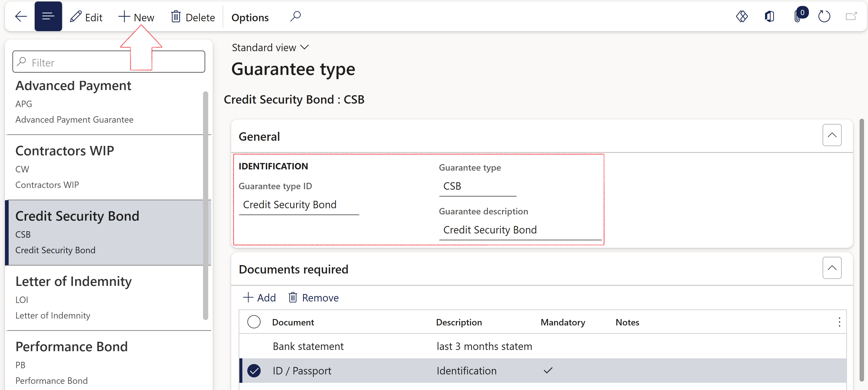Screen dimensions: 868x390
Task: Click the list pane vertical scrollbar
Action: point(206,206)
